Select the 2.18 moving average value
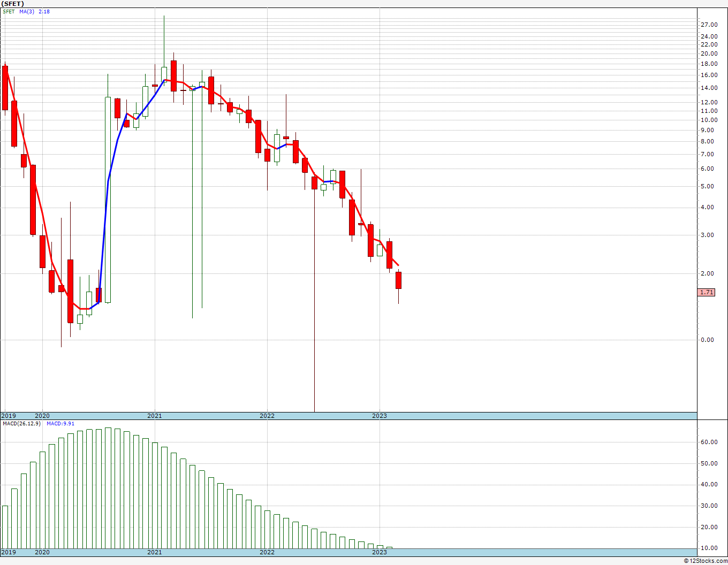Screen dimensions: 728x565 pyautogui.click(x=44, y=11)
